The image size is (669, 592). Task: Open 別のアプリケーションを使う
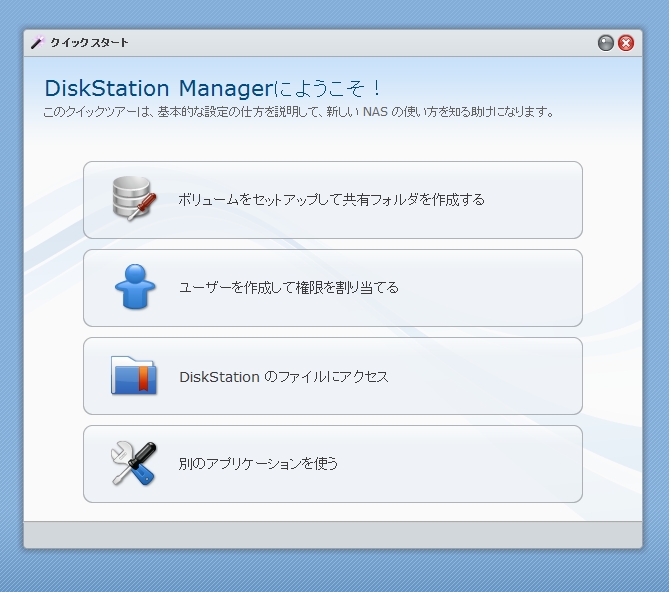[333, 464]
